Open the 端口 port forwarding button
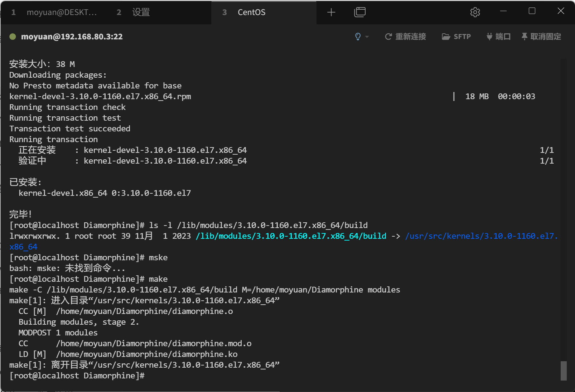This screenshot has width=575, height=392. (x=498, y=37)
